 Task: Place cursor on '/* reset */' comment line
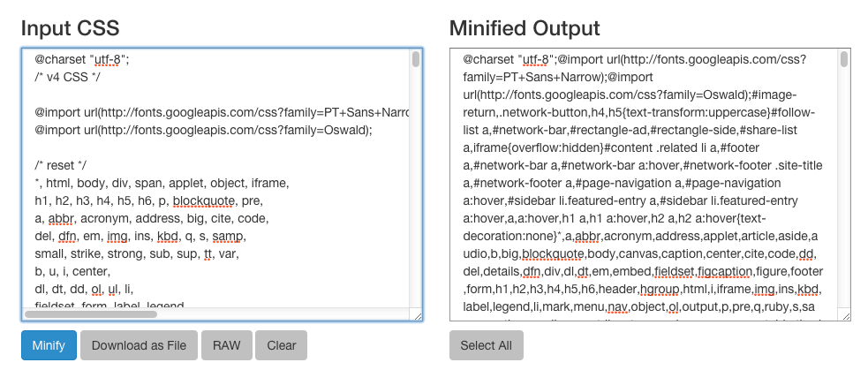coord(60,166)
